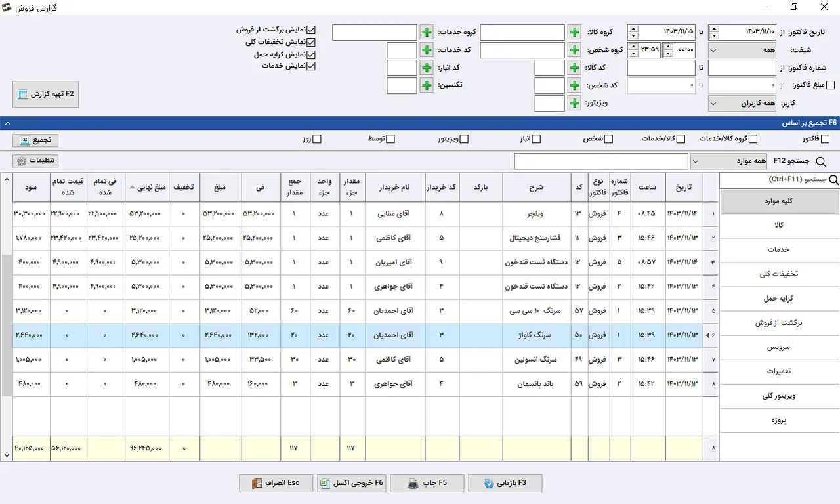This screenshot has width=840, height=504.
Task: Click the Esc انصراف cancel button
Action: (276, 483)
